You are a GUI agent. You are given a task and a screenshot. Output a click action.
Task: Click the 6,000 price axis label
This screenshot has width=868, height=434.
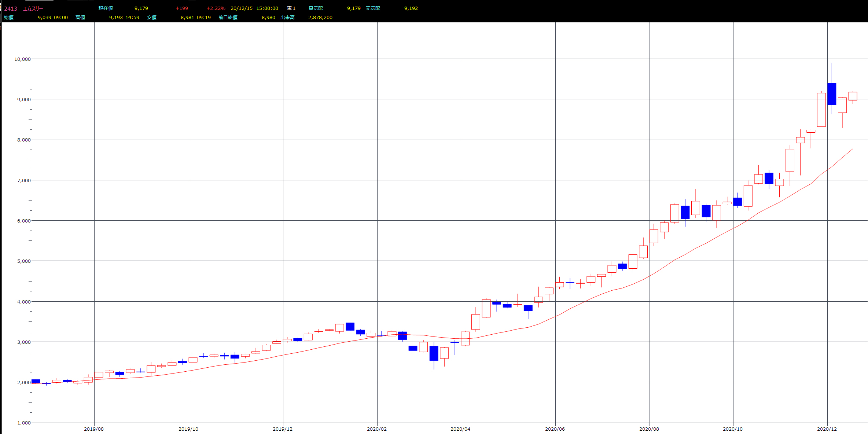tap(24, 221)
